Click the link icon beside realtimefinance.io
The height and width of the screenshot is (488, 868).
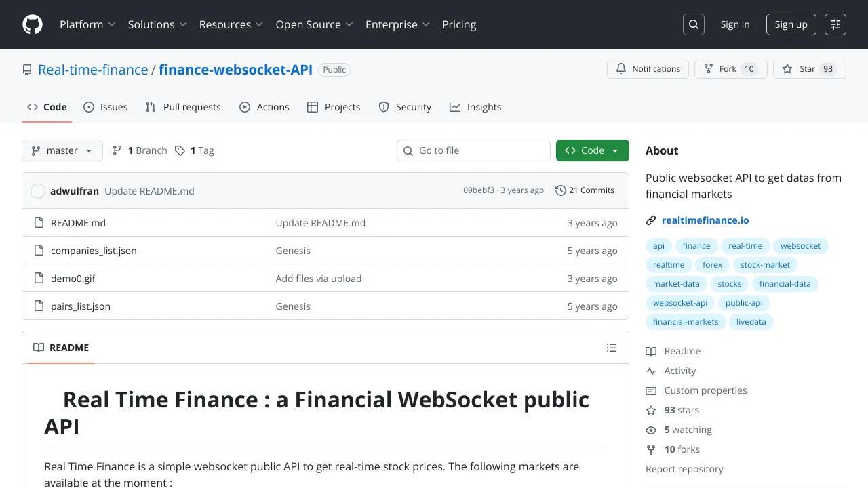(651, 220)
